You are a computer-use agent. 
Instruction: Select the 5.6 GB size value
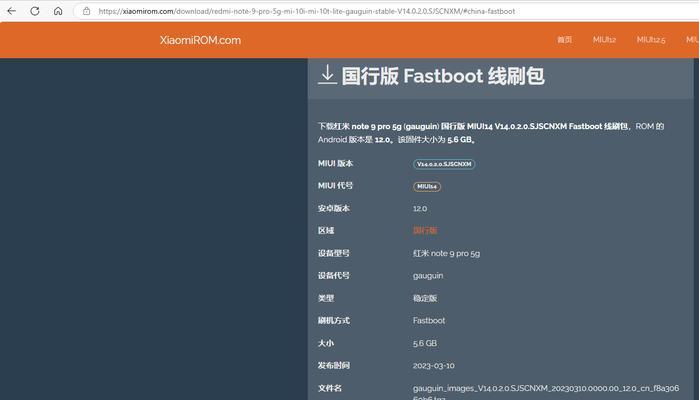[x=425, y=343]
